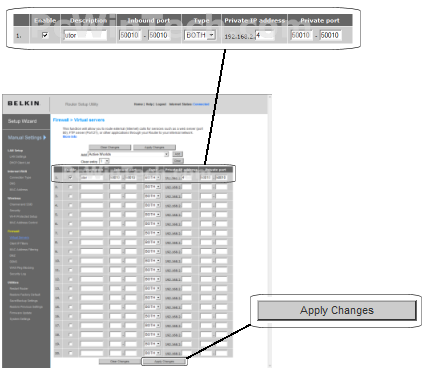Image resolution: width=429 pixels, height=369 pixels.
Task: Click the arrow beside Manual Settings
Action: [x=45, y=137]
